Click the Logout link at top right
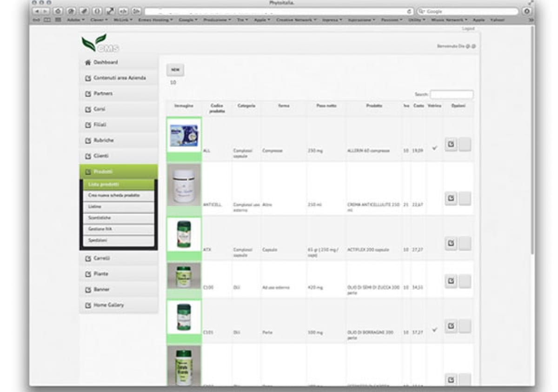The height and width of the screenshot is (392, 558). (x=468, y=28)
